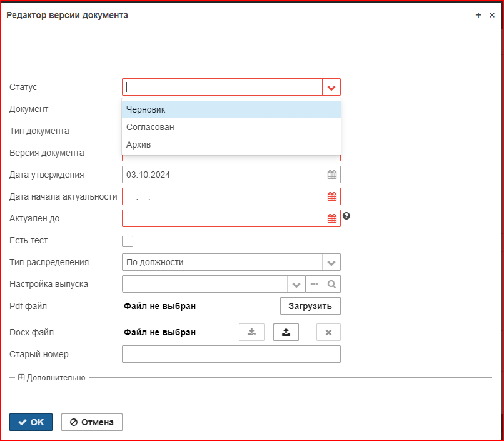Screen dimensions: 504x441
Task: Click Docx file upload icon
Action: (x=286, y=332)
